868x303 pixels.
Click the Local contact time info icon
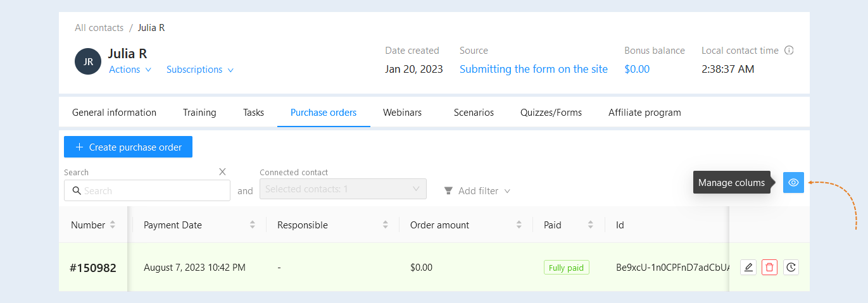(x=789, y=51)
